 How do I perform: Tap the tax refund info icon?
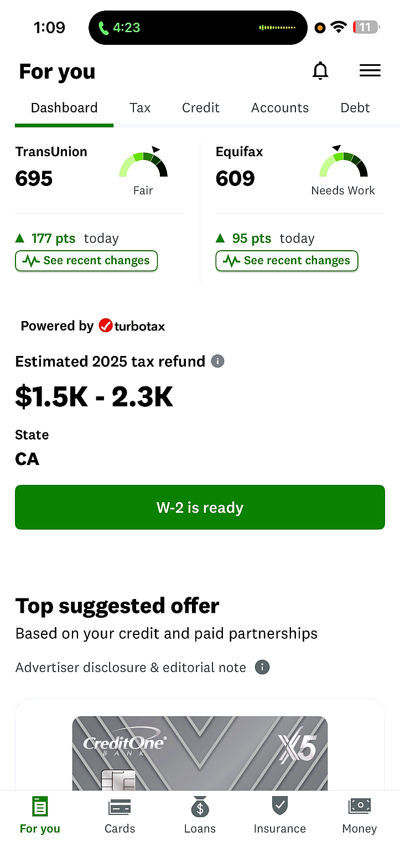tap(218, 361)
